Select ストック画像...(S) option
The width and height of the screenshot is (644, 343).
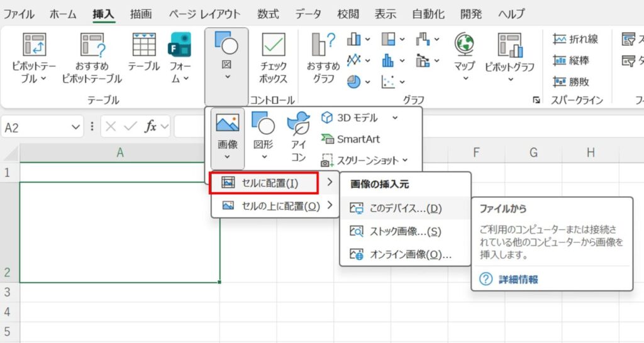click(405, 231)
